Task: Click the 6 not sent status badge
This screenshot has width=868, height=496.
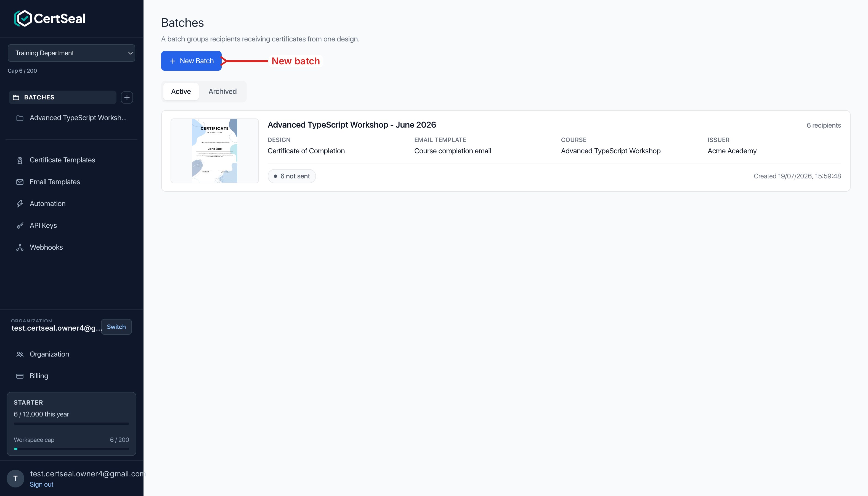Action: [x=292, y=176]
